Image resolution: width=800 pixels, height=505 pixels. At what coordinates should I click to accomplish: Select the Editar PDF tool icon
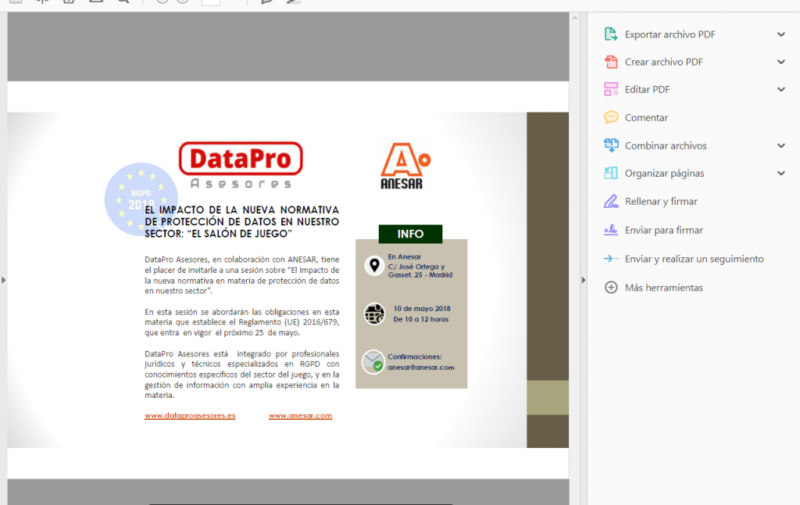click(611, 89)
